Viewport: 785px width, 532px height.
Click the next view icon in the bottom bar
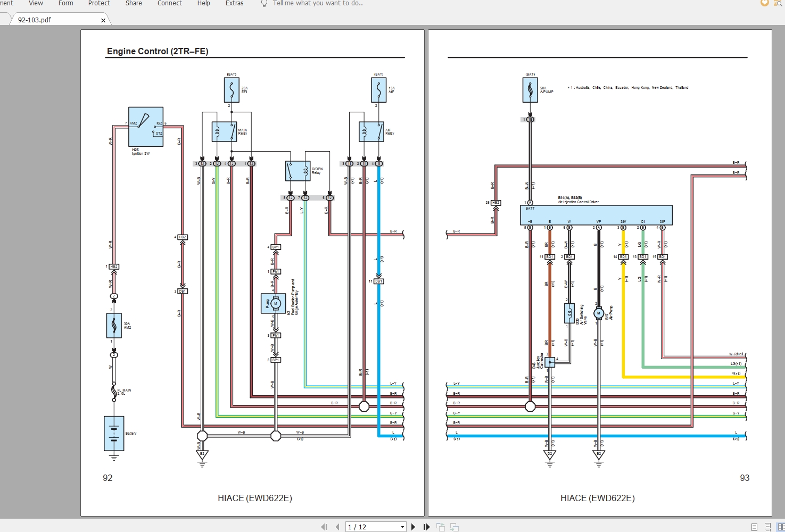tap(454, 527)
